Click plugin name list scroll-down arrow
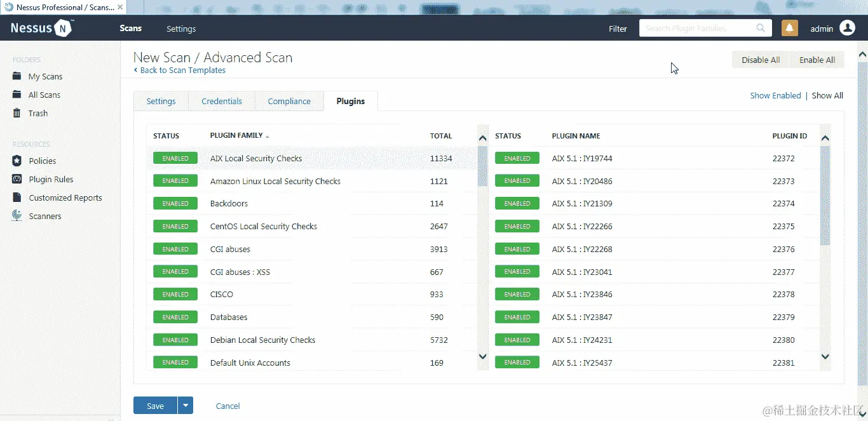The height and width of the screenshot is (421, 868). click(x=825, y=357)
